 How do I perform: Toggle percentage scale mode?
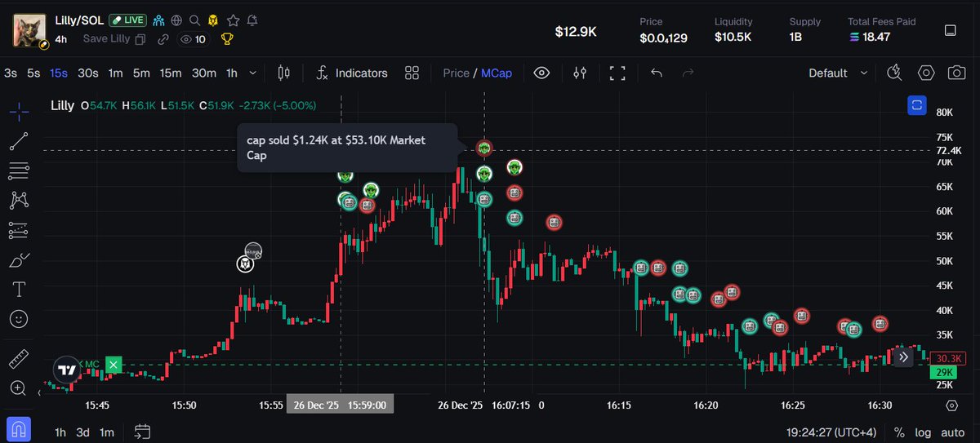[x=899, y=432]
